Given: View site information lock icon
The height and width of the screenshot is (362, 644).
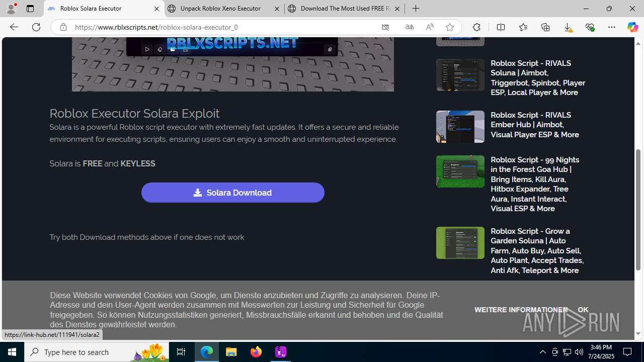Looking at the screenshot, I should tap(63, 27).
